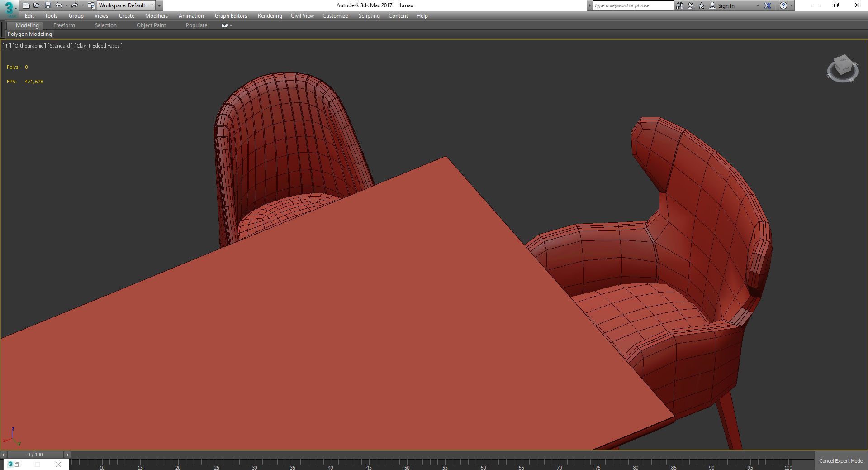Screen dimensions: 868x470
Task: Undo the last action
Action: 59,5
